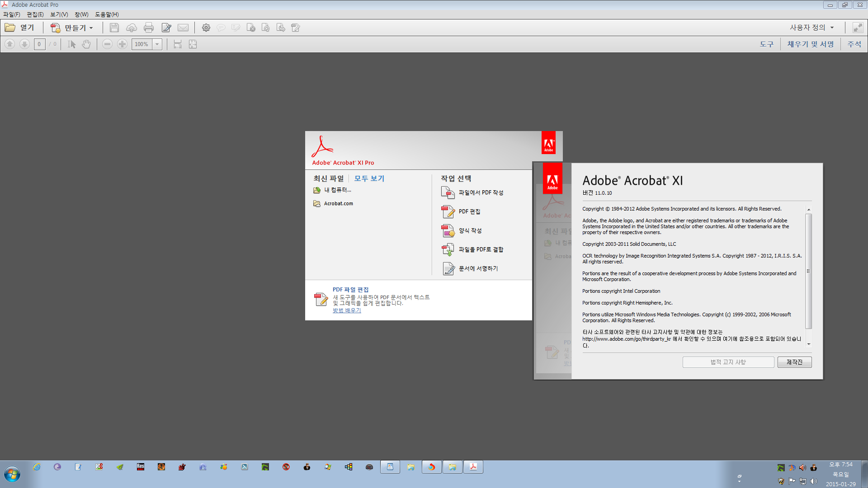Viewport: 868px width, 488px height.
Task: Click the rotate page icon
Action: 266,28
